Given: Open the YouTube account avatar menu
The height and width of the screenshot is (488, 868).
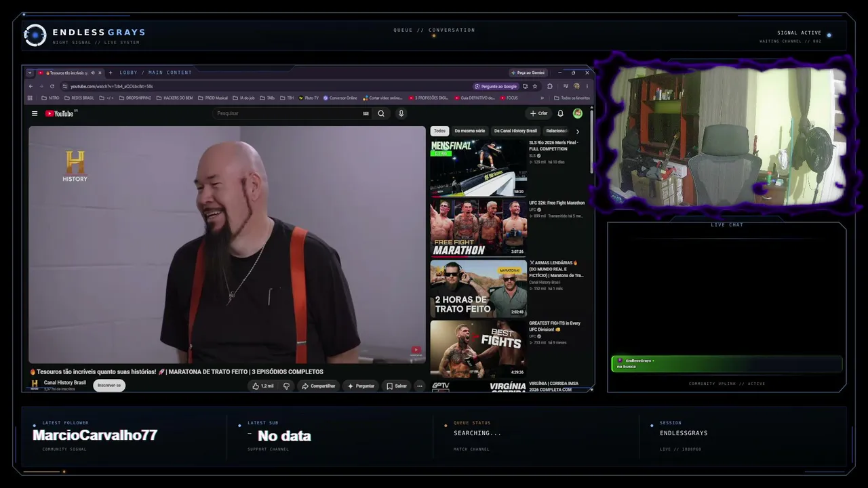Looking at the screenshot, I should pyautogui.click(x=578, y=113).
